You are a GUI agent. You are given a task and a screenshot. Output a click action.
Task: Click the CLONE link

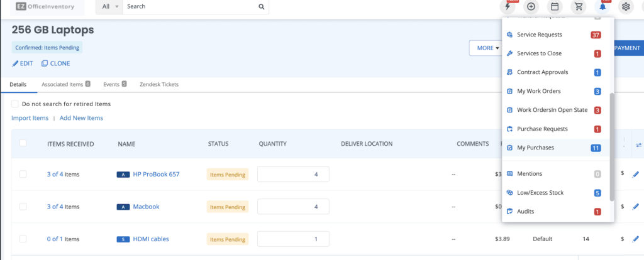[x=56, y=63]
